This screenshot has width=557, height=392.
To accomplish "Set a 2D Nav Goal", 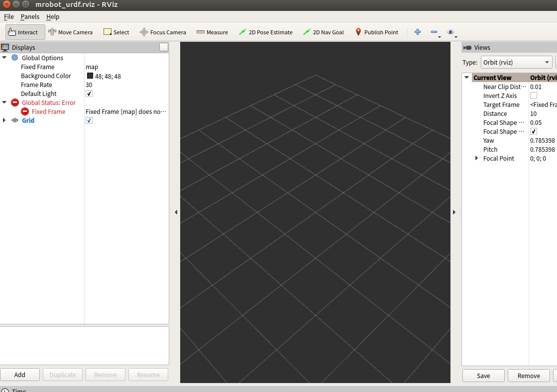I will point(324,32).
